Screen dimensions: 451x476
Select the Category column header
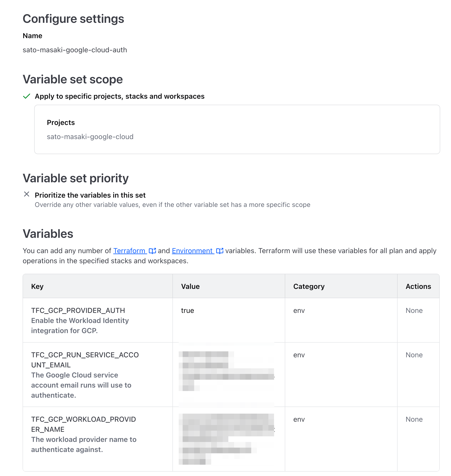point(309,286)
